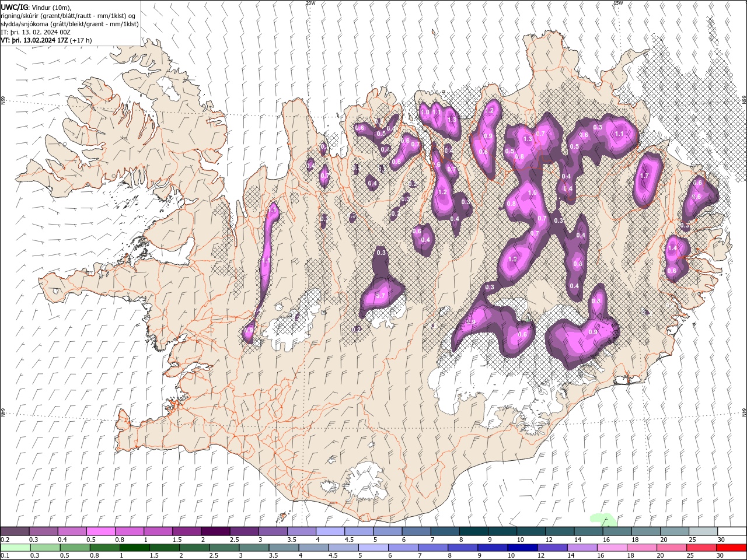This screenshot has width=747, height=560.
Task: Select the 12–14 violet rain swatch
Action: point(551,548)
